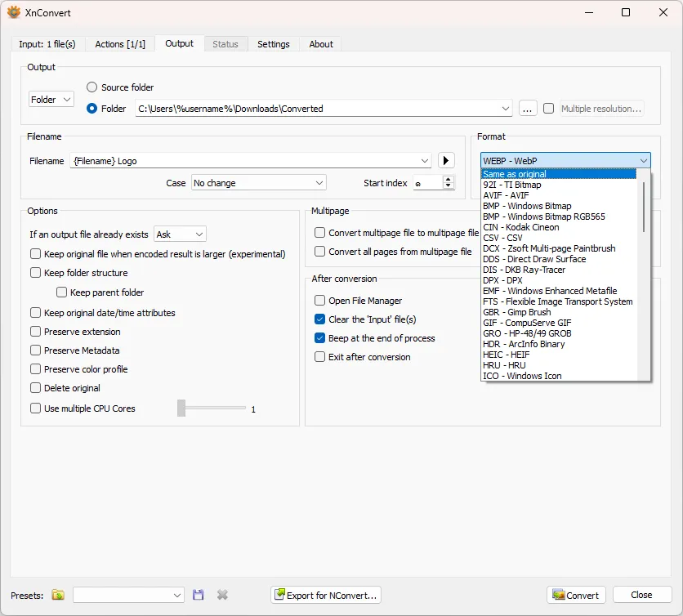
Task: Check Convert multipage file to multipage file
Action: tap(319, 233)
